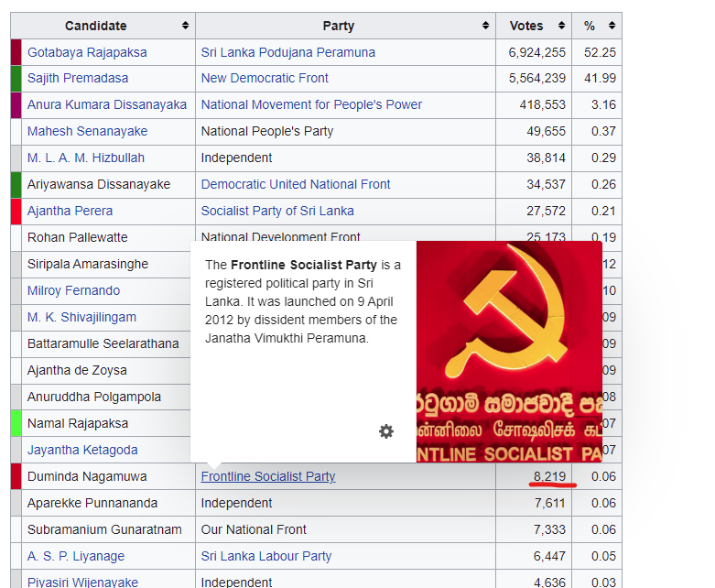This screenshot has width=715, height=588.
Task: Open Ajantha Perera link
Action: tap(70, 211)
